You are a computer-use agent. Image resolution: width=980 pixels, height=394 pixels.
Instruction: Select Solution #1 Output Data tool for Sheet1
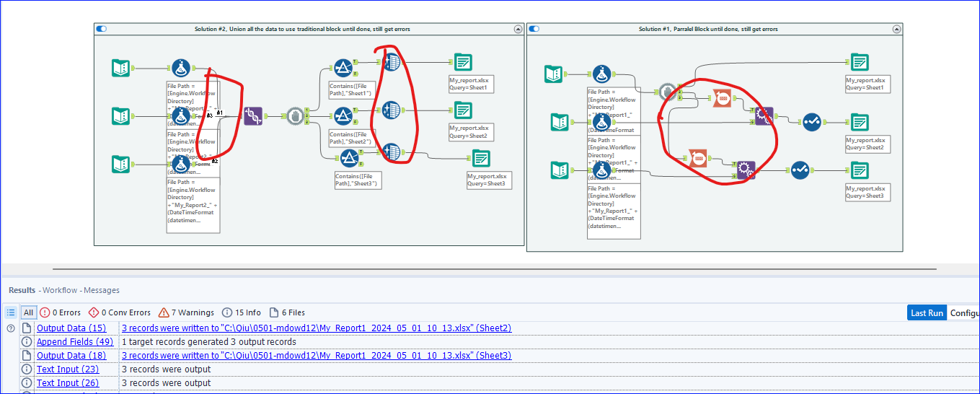coord(859,62)
